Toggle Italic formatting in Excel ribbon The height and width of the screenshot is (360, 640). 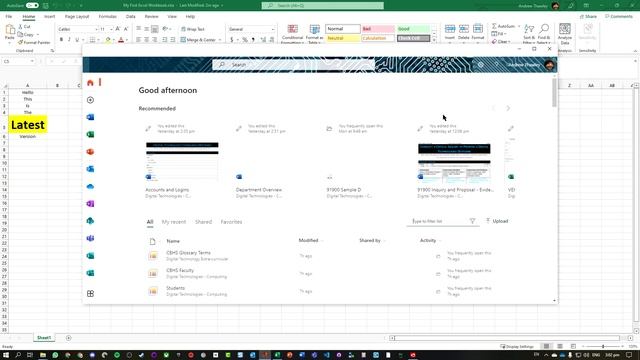[69, 40]
